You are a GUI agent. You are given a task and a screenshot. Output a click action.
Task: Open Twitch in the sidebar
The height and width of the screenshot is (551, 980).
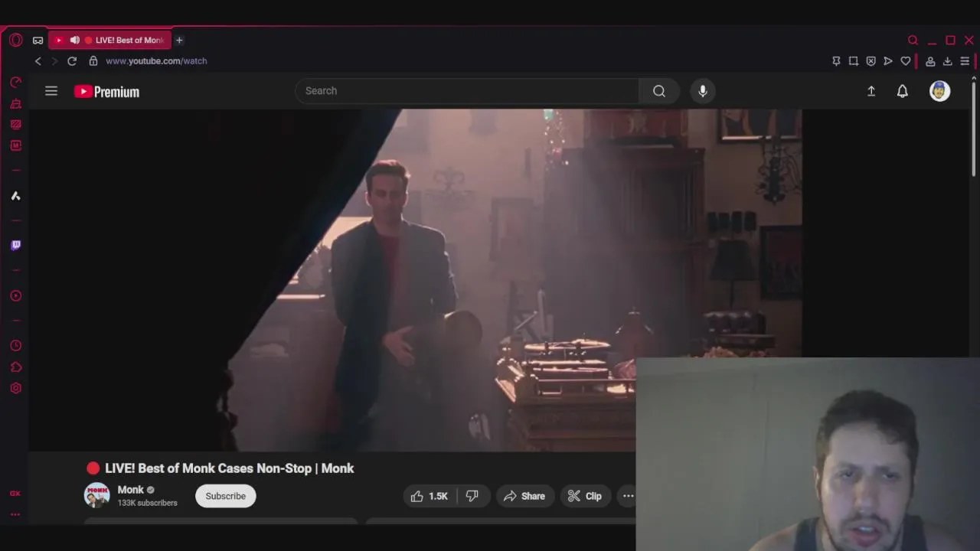(x=15, y=245)
